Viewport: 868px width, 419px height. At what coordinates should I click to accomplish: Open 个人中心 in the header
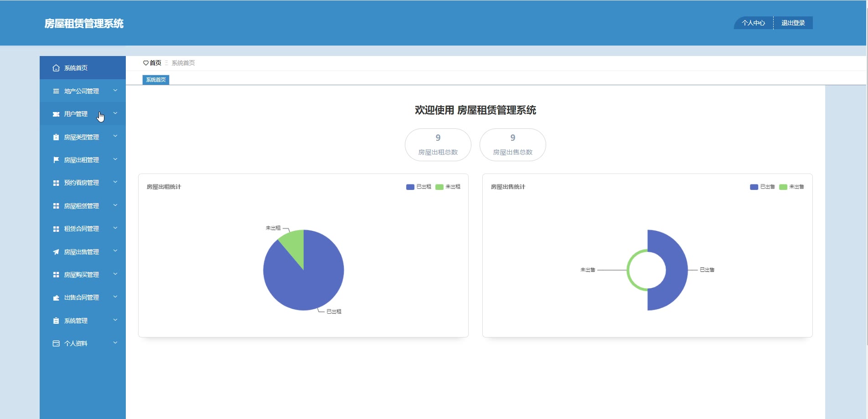click(754, 23)
